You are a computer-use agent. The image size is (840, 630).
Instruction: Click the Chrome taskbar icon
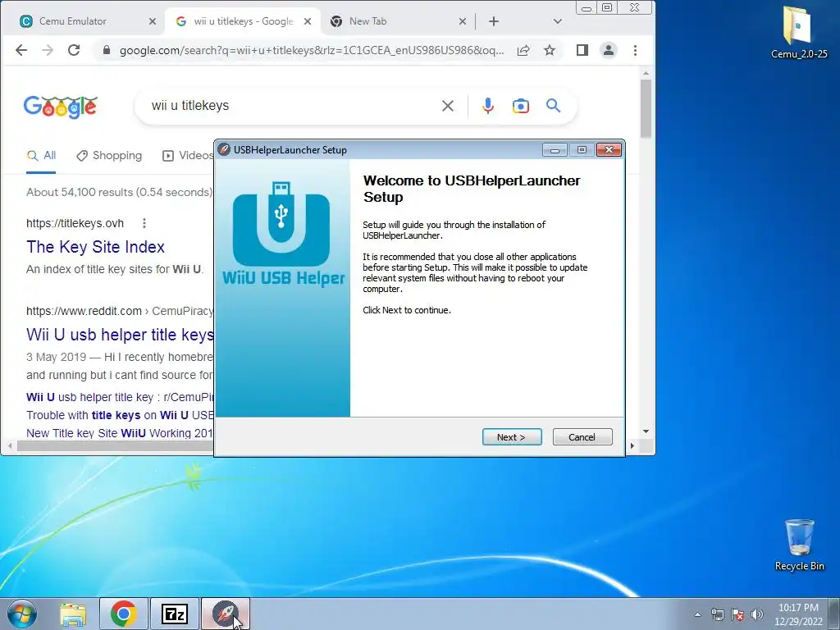pos(123,614)
